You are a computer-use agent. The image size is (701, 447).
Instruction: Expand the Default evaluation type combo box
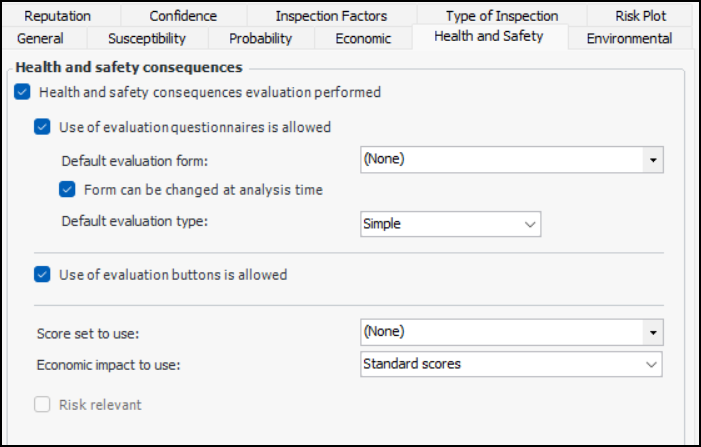pyautogui.click(x=531, y=225)
